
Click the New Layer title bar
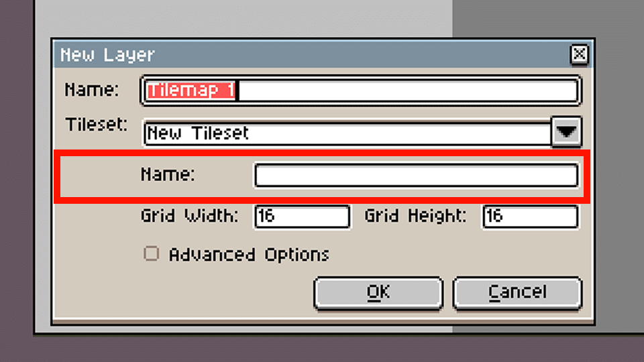pos(312,54)
